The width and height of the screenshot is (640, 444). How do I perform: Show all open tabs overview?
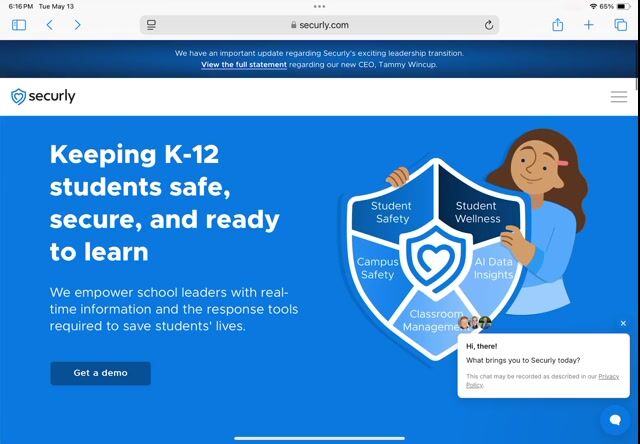[x=620, y=25]
